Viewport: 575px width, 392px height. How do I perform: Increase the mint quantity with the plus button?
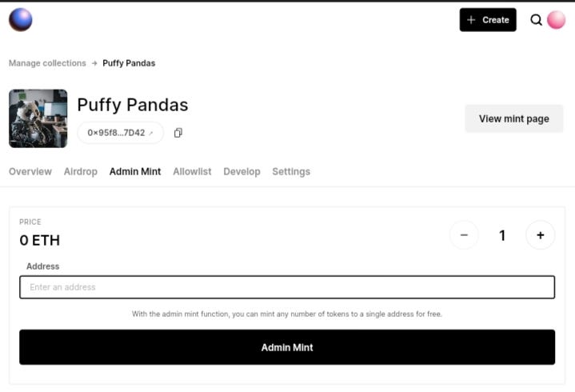540,235
